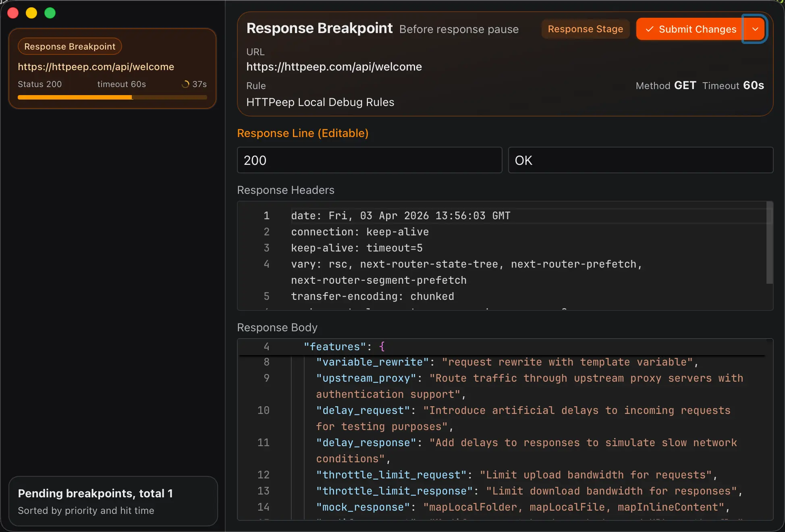Viewport: 785px width, 532px height.
Task: Maximize the window with green button
Action: point(50,13)
